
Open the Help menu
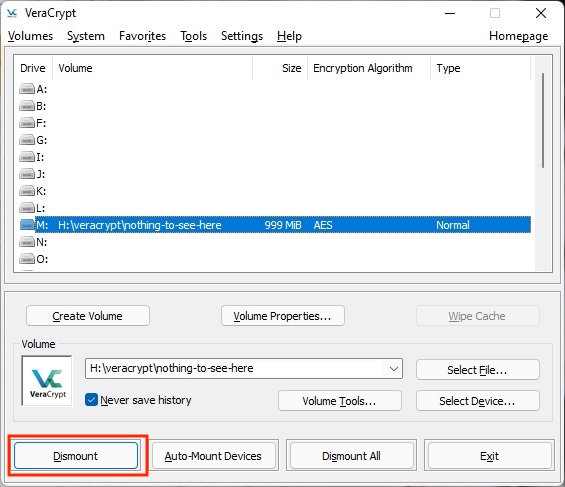click(289, 36)
